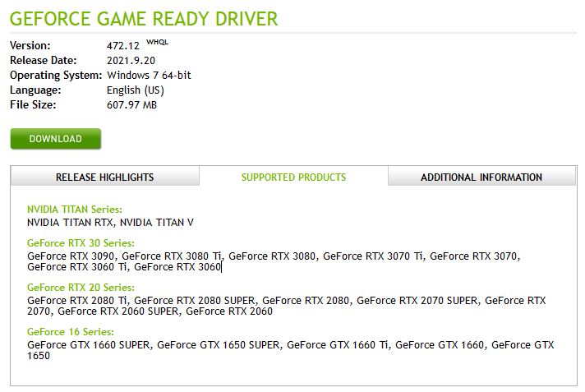The image size is (585, 392).
Task: Click the WHQL label
Action: (x=157, y=42)
